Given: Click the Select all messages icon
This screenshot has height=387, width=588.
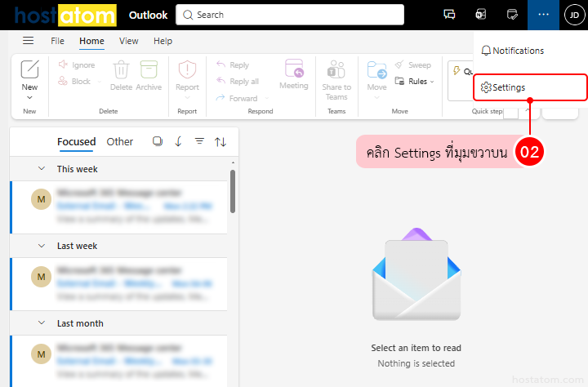Looking at the screenshot, I should coord(158,141).
